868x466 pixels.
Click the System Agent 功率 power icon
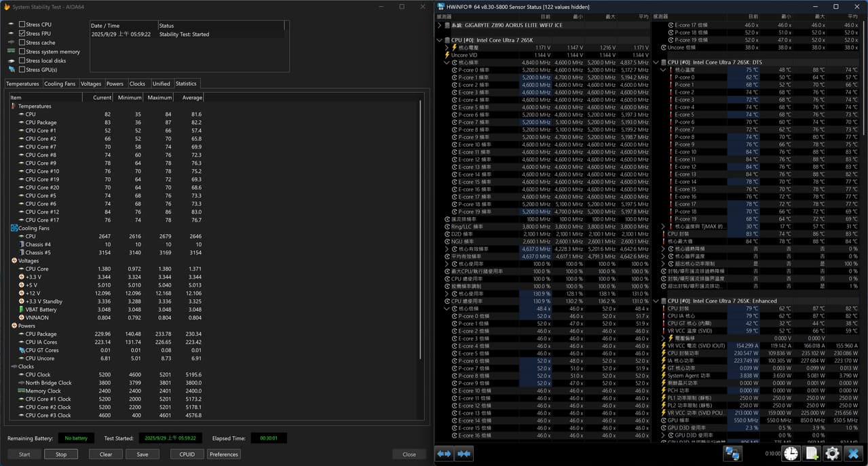[x=663, y=376]
